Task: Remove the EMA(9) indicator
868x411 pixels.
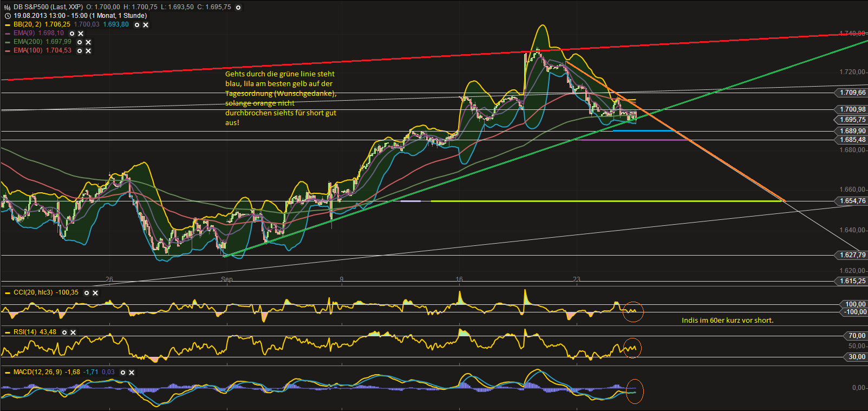Action: tap(81, 33)
